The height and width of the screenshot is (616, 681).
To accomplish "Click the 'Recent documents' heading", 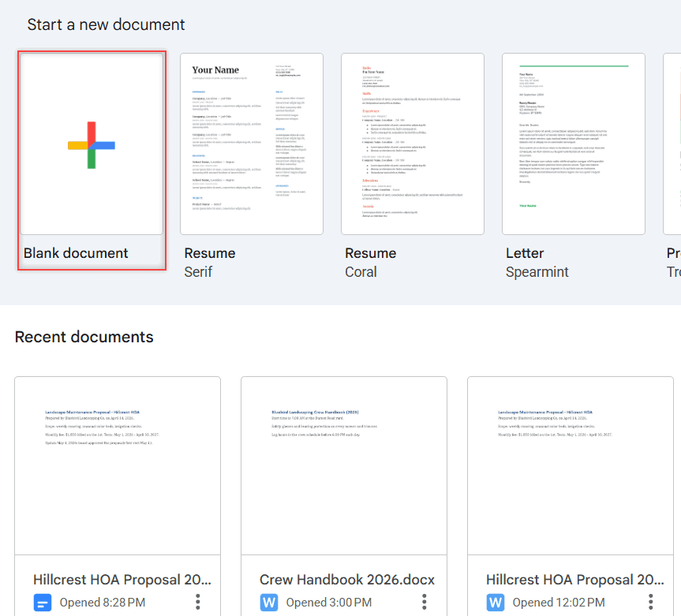I will 84,337.
